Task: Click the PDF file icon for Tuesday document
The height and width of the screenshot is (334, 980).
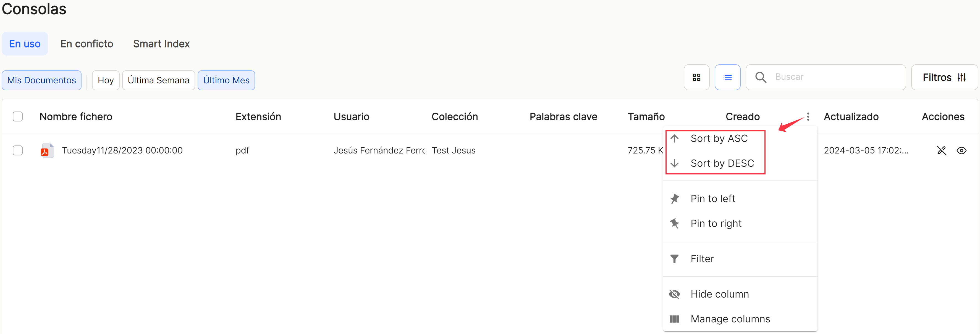Action: pyautogui.click(x=47, y=150)
